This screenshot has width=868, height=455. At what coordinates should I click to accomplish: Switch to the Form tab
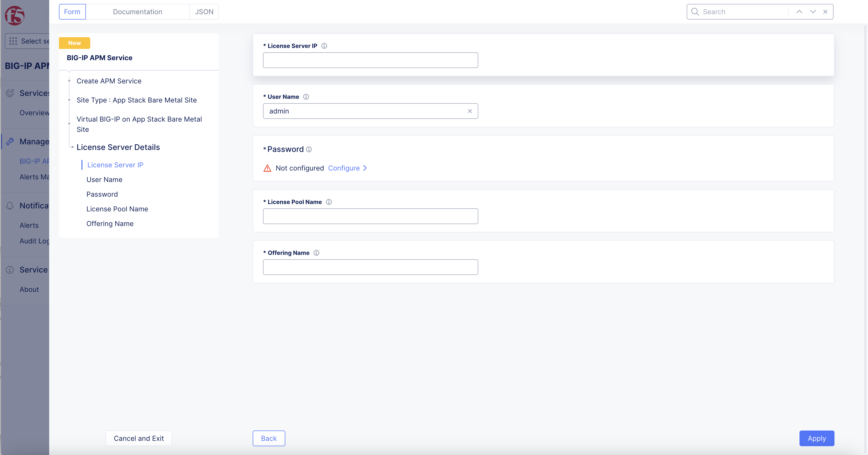tap(72, 12)
